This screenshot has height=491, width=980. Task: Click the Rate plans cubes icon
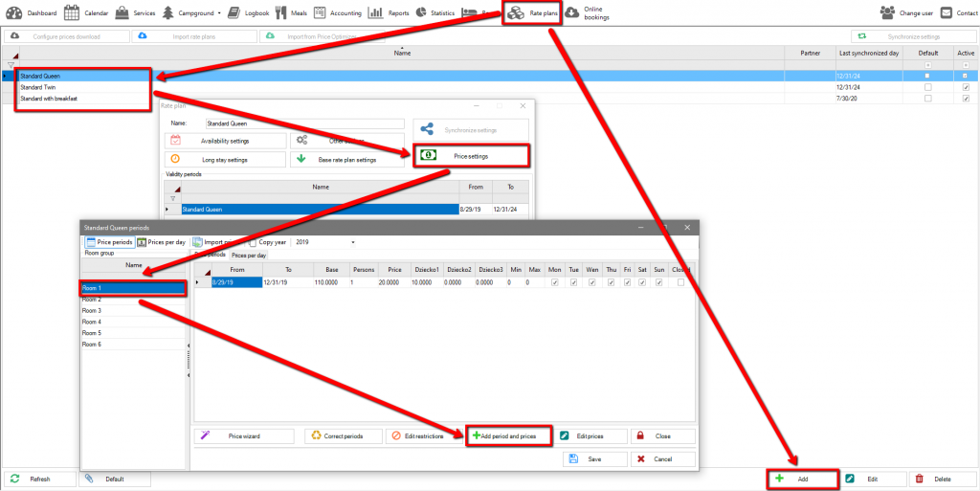(x=516, y=13)
